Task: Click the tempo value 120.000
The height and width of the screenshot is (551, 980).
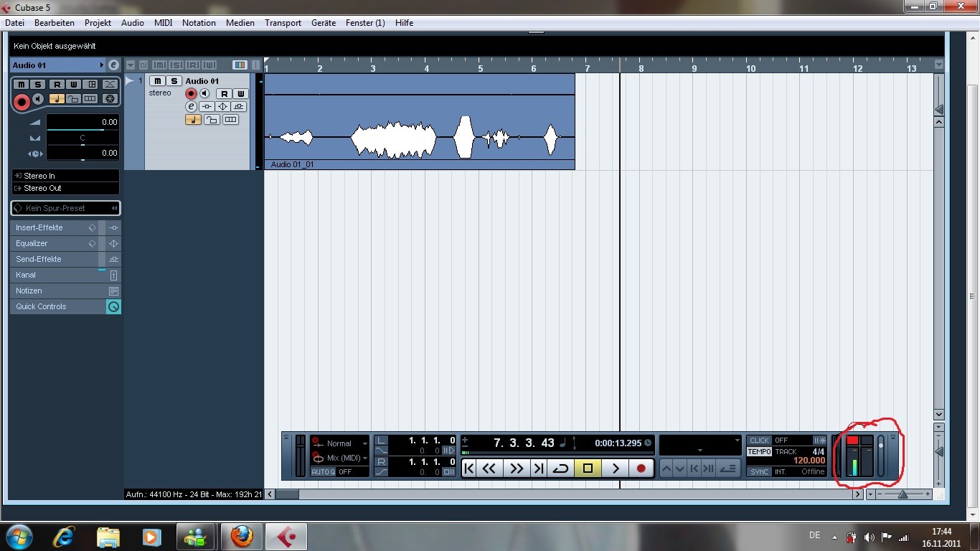Action: pyautogui.click(x=809, y=461)
